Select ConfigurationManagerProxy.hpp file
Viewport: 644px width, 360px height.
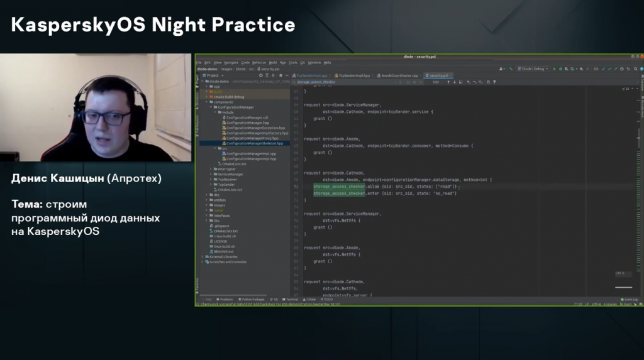click(x=252, y=138)
